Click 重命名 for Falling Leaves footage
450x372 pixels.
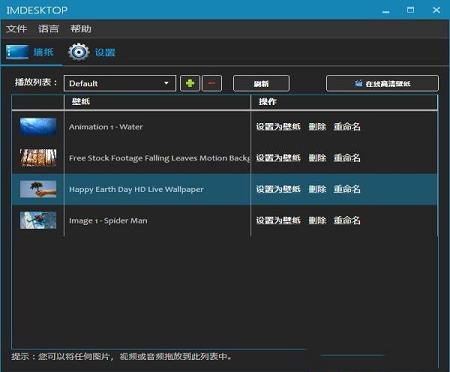tap(347, 158)
